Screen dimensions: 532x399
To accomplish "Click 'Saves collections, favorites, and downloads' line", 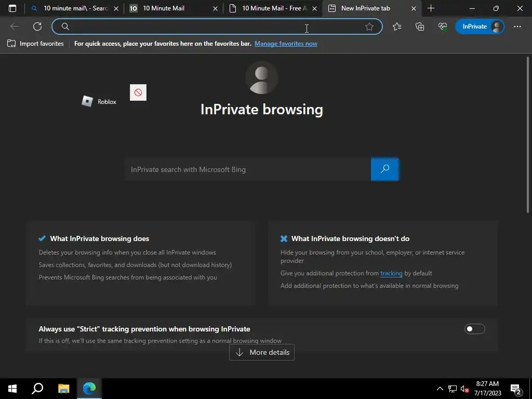I will pyautogui.click(x=135, y=264).
